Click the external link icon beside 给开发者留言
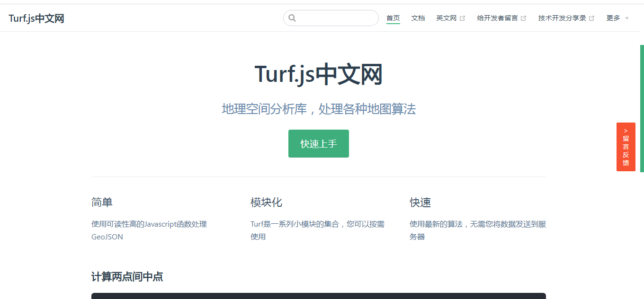The height and width of the screenshot is (299, 644). pyautogui.click(x=524, y=18)
